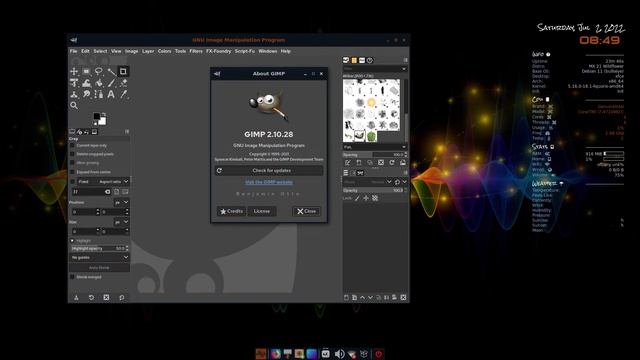
Task: Select the Paths tool
Action: pyautogui.click(x=98, y=94)
